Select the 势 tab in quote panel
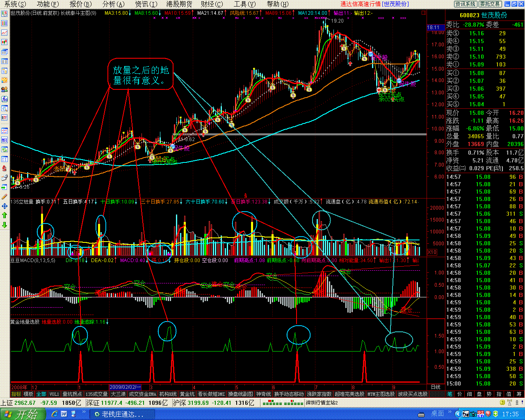Screen dimensions: 525x420 coord(489,394)
